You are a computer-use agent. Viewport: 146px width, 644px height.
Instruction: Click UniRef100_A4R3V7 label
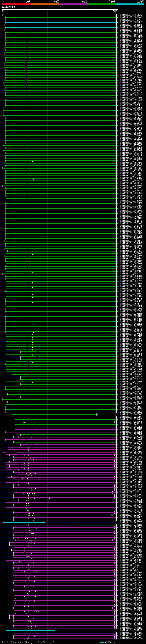[131, 522]
